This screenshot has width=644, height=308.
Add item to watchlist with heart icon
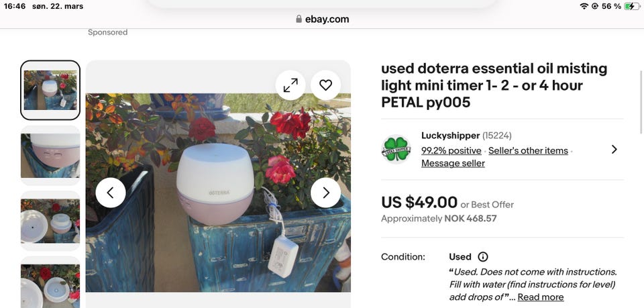(325, 85)
